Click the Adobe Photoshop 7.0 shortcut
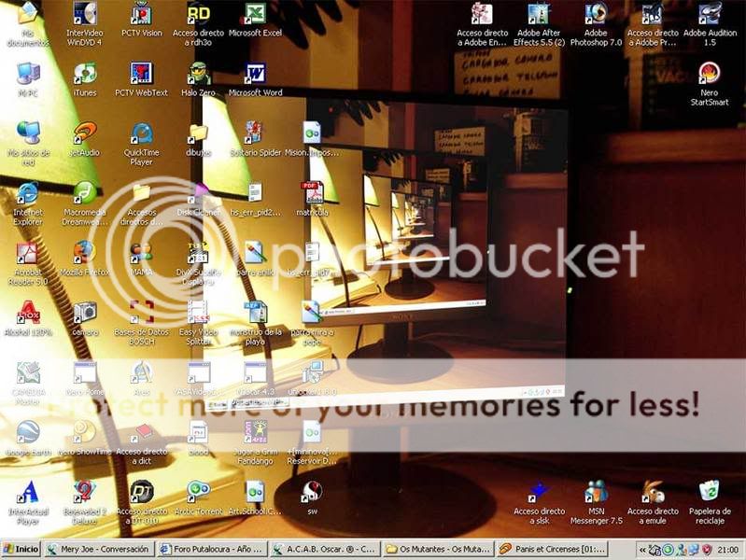Image resolution: width=746 pixels, height=560 pixels. [x=596, y=15]
